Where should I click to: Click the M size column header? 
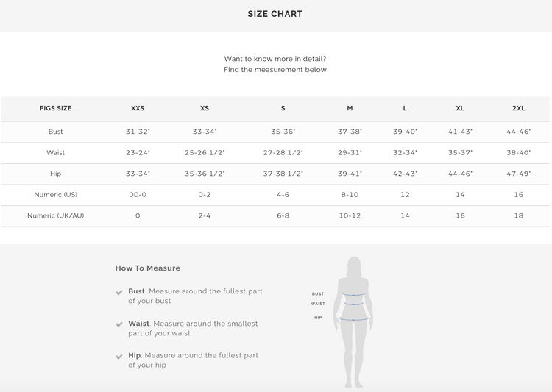click(x=350, y=108)
